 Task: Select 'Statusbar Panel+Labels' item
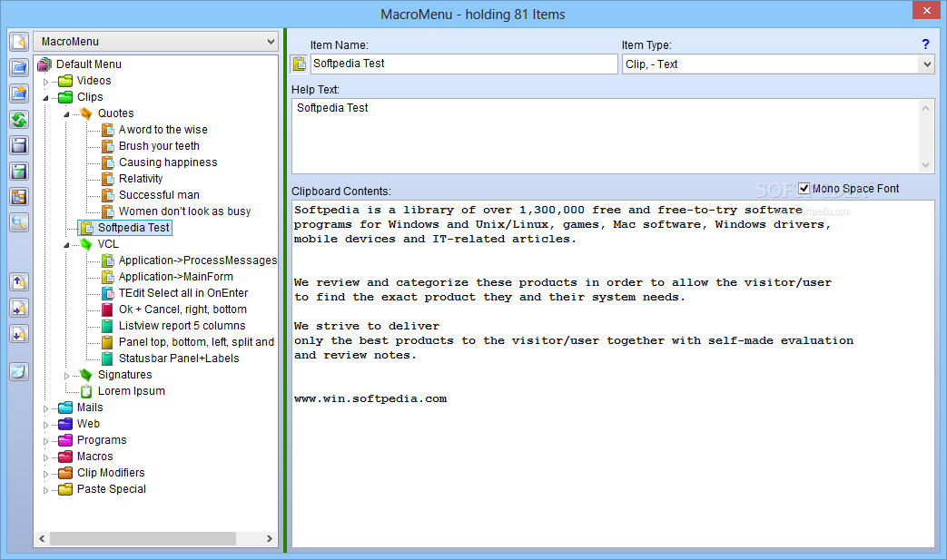(179, 359)
